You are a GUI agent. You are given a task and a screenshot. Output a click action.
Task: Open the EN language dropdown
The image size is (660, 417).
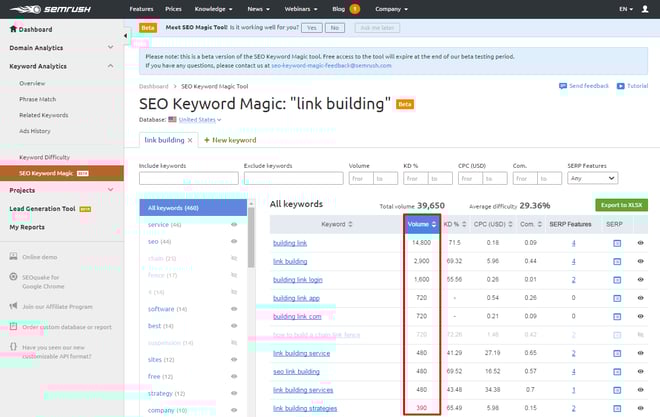(x=626, y=9)
